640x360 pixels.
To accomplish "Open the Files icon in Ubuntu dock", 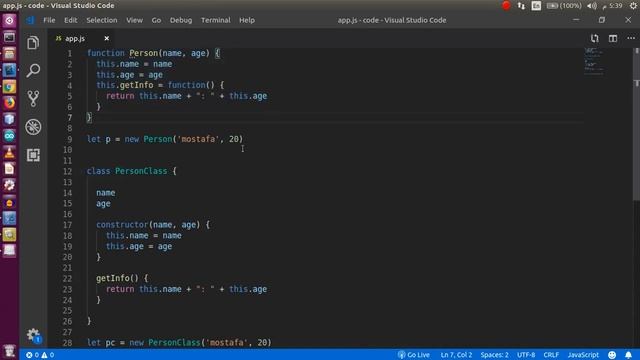I will tap(9, 53).
